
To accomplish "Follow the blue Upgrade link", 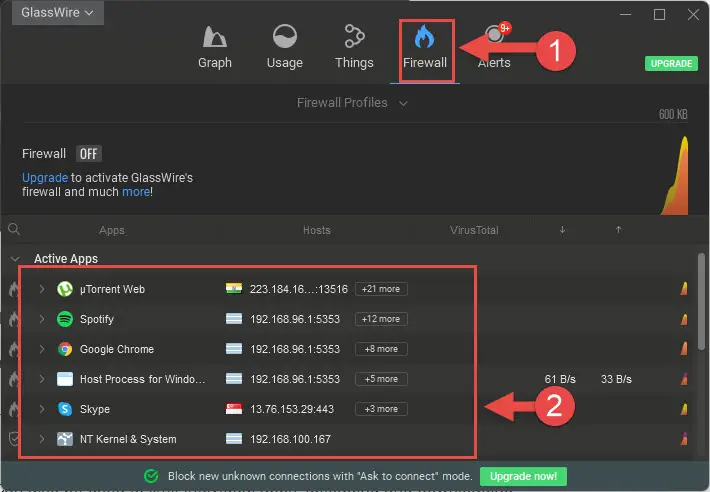I will point(45,177).
